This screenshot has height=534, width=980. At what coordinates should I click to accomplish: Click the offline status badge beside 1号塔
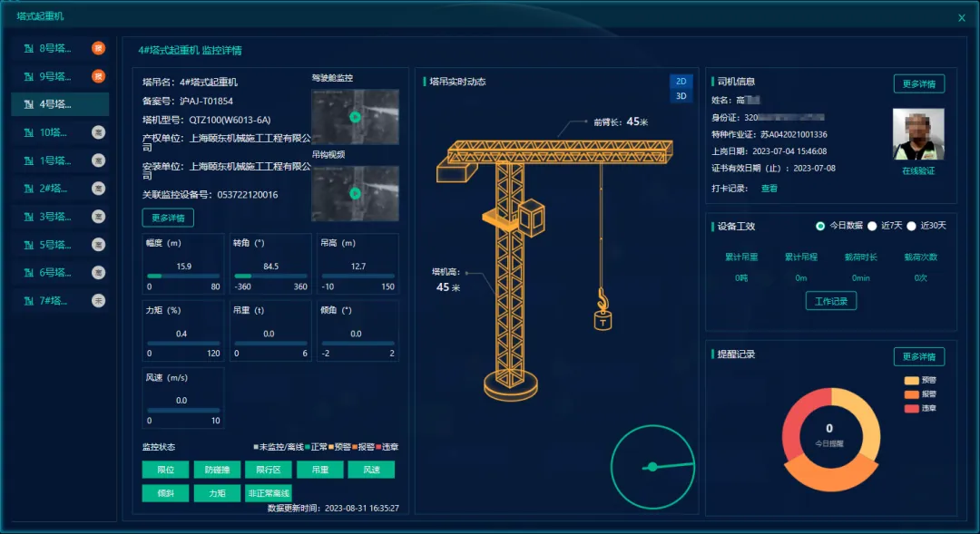click(x=98, y=160)
